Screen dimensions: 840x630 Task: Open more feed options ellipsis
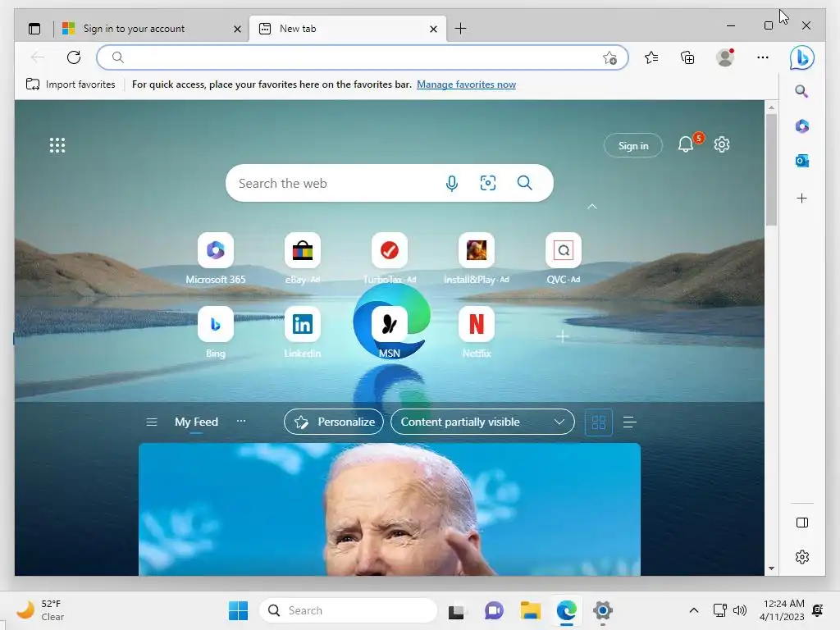pos(241,422)
